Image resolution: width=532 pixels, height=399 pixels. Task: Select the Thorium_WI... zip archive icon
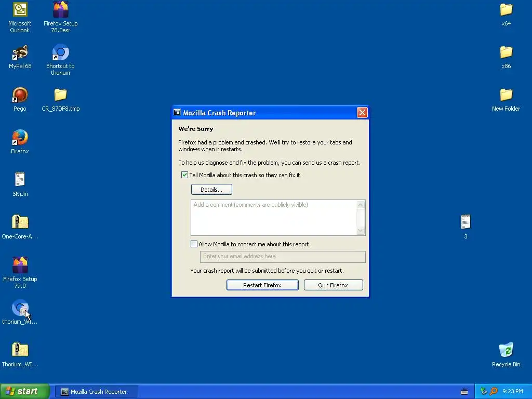[x=20, y=350]
